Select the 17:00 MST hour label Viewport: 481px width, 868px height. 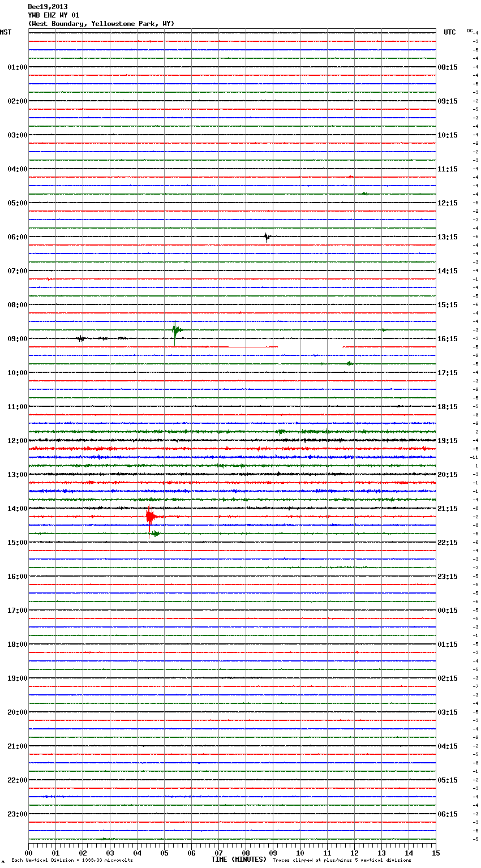pyautogui.click(x=18, y=611)
